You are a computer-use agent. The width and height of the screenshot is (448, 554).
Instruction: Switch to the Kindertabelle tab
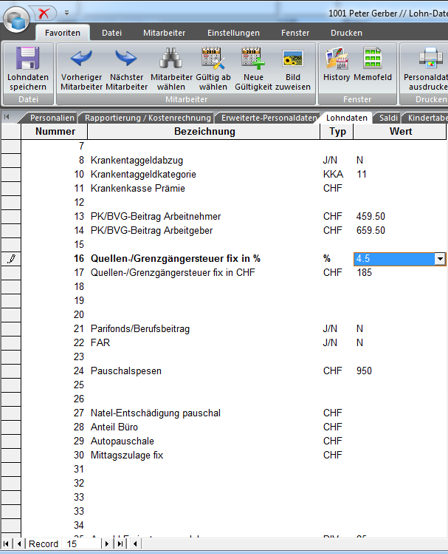(x=427, y=118)
